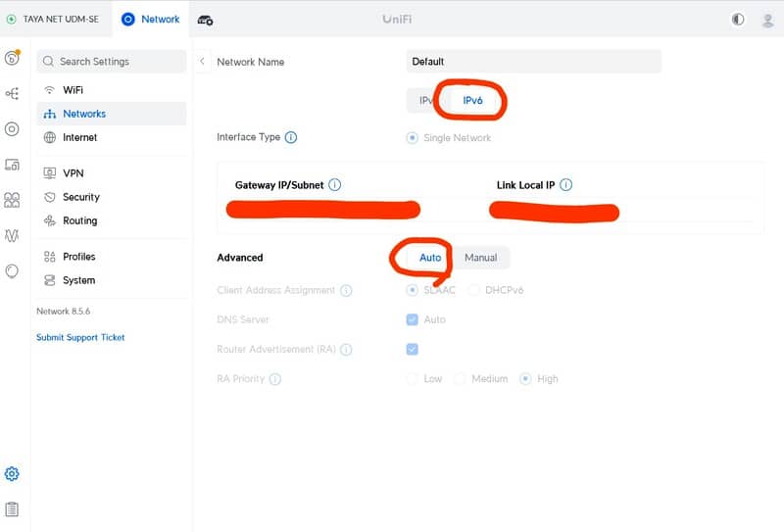Toggle the dark mode theme icon
Viewport: 784px width, 532px height.
pyautogui.click(x=738, y=20)
